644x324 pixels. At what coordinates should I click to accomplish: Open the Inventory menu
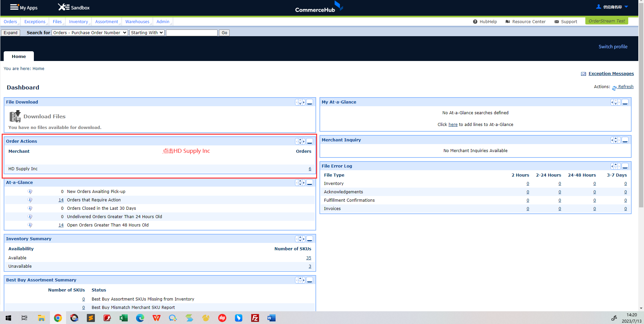point(78,21)
